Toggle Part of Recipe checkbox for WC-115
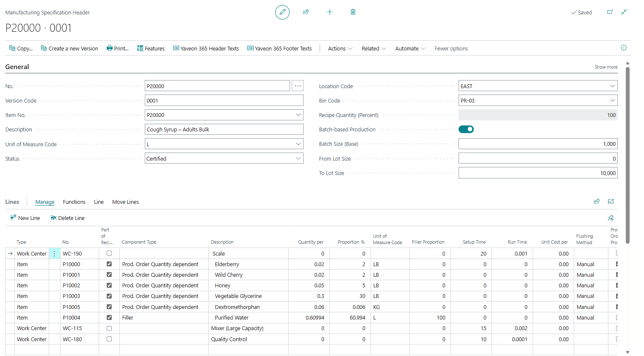Image resolution: width=644 pixels, height=356 pixels. click(109, 328)
